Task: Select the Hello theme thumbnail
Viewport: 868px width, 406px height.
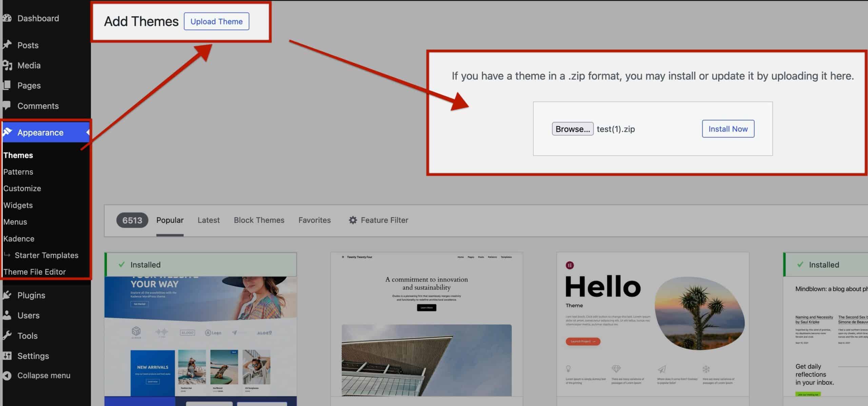Action: (653, 324)
